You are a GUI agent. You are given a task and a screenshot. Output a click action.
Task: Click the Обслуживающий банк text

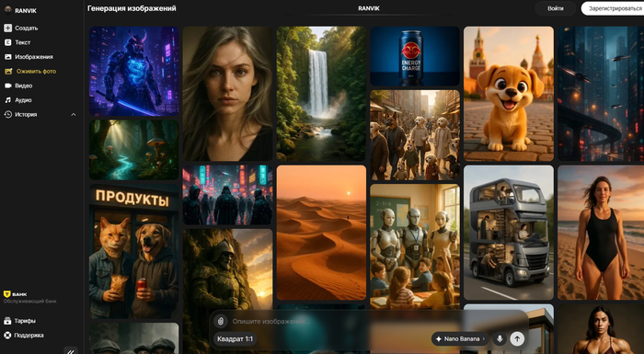(30, 301)
